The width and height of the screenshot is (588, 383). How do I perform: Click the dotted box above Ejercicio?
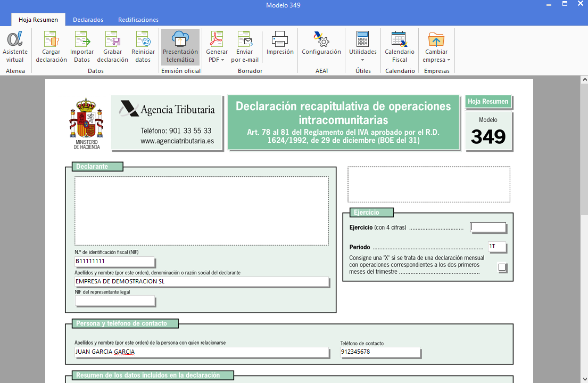click(428, 184)
